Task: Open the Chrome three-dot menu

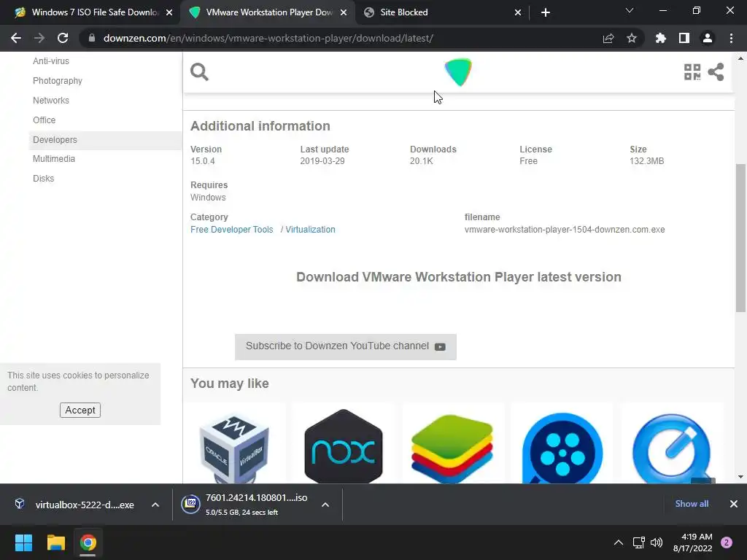Action: coord(731,38)
